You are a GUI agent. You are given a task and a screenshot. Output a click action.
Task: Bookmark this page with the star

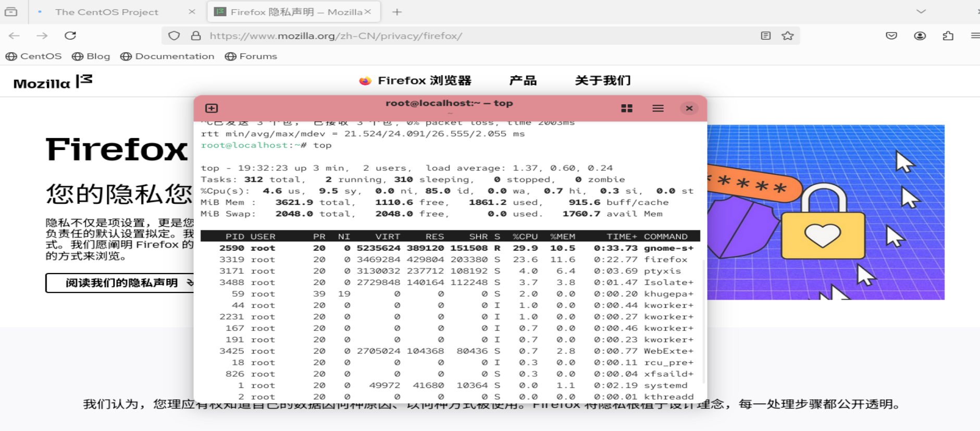[788, 35]
